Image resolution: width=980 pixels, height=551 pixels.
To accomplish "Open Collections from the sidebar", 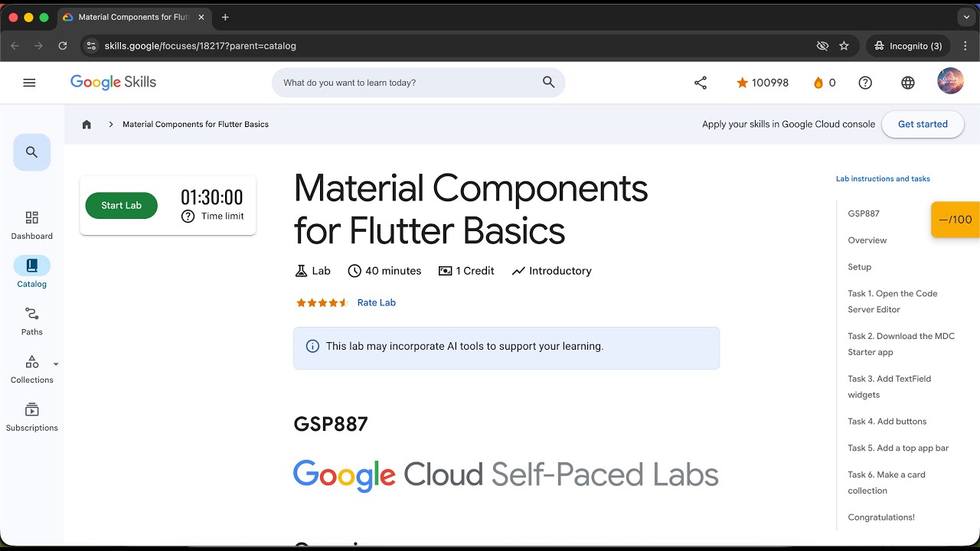I will pos(32,370).
